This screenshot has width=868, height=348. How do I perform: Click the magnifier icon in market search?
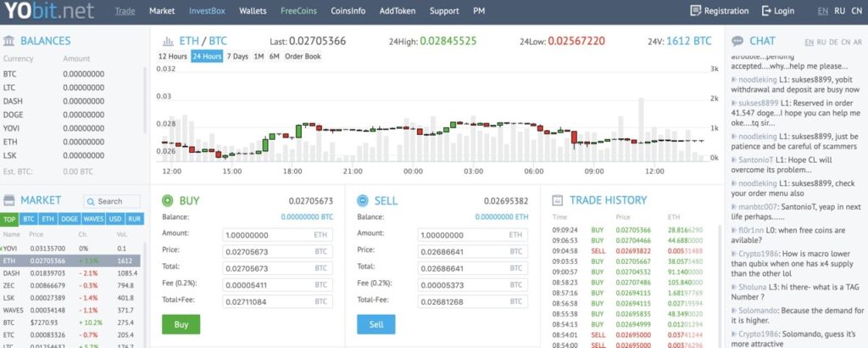(91, 202)
